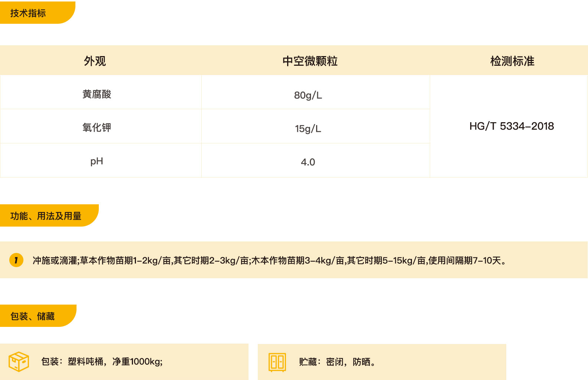This screenshot has height=380, width=588.
Task: Click the HG/T 5334-2018 standard text
Action: click(x=511, y=126)
